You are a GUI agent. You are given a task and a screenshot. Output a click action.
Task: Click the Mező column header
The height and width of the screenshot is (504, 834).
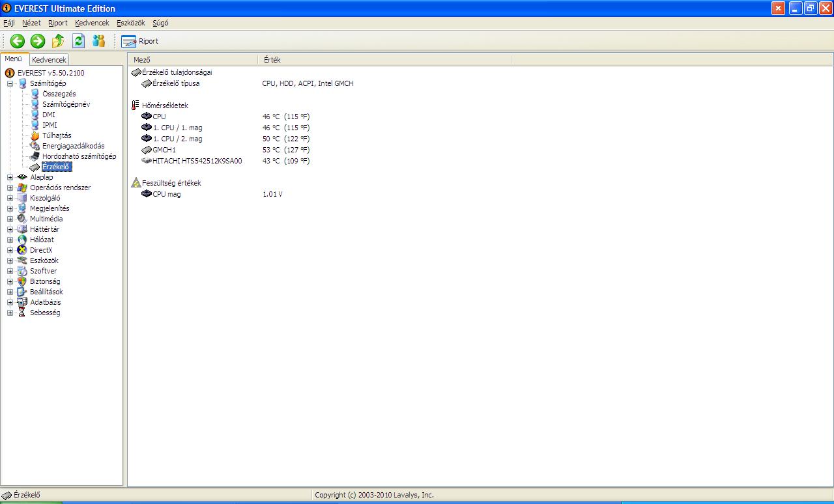193,60
